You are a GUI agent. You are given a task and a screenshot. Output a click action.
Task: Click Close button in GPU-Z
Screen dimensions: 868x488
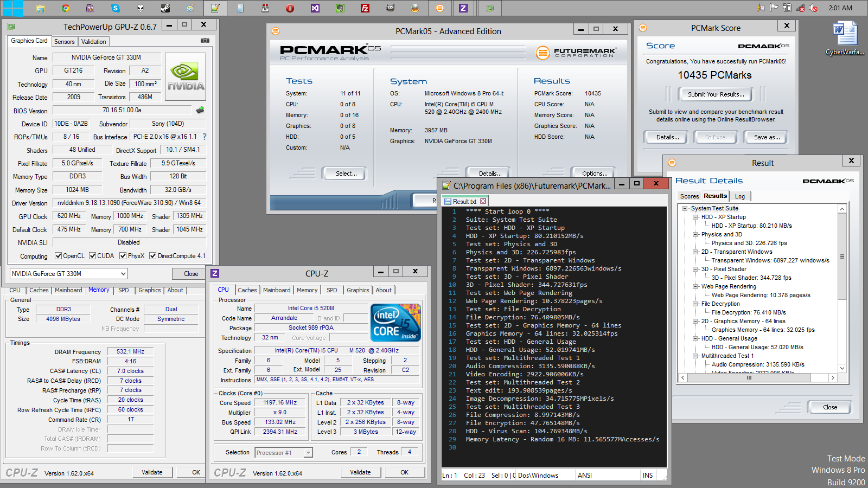coord(191,274)
